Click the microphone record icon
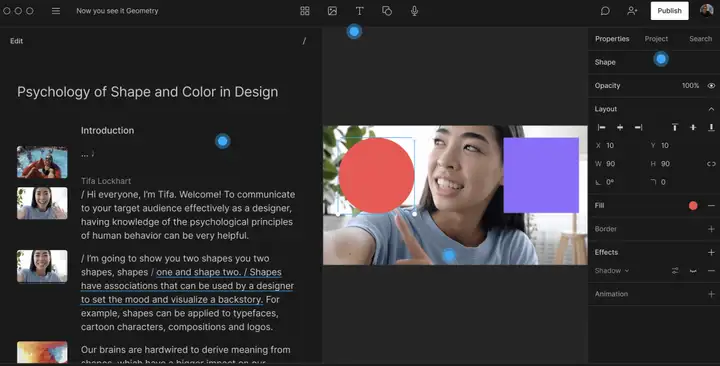Screen dimensions: 720x366 414,11
